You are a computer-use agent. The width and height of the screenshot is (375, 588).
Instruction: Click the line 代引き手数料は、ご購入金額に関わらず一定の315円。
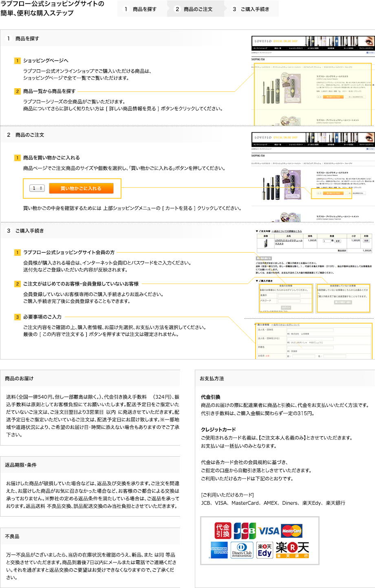(x=258, y=413)
